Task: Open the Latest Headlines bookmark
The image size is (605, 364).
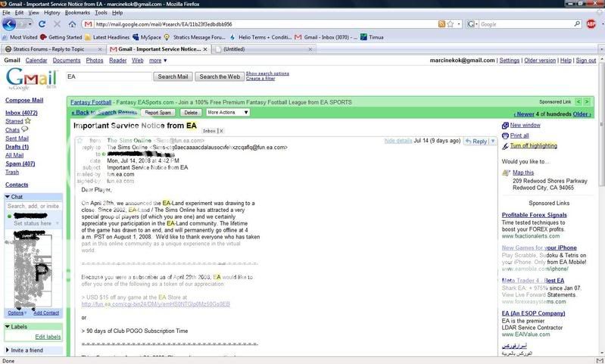Action: pyautogui.click(x=108, y=37)
